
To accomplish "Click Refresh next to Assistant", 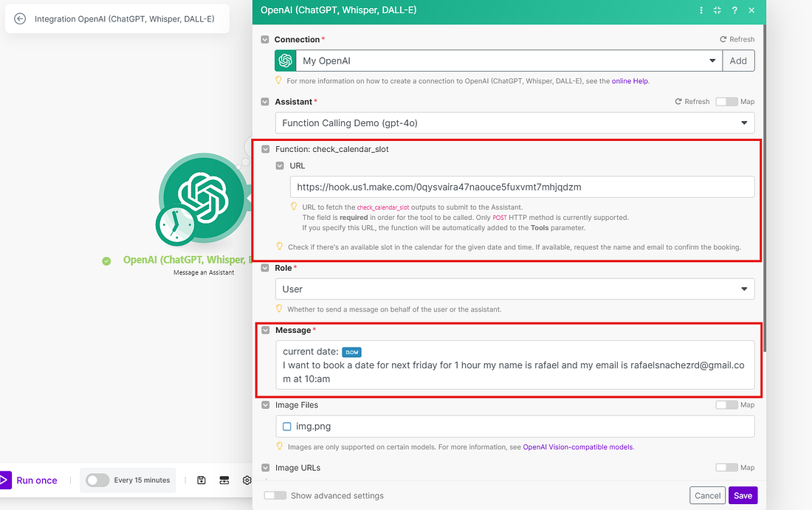I will coord(692,101).
